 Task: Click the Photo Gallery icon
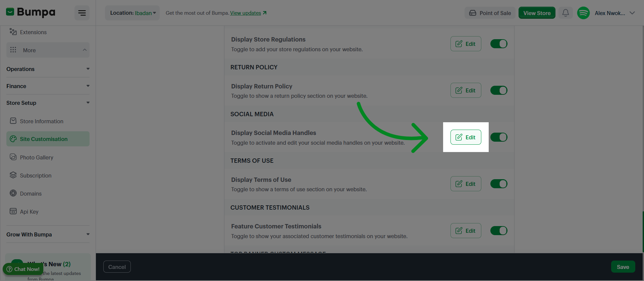coord(13,157)
